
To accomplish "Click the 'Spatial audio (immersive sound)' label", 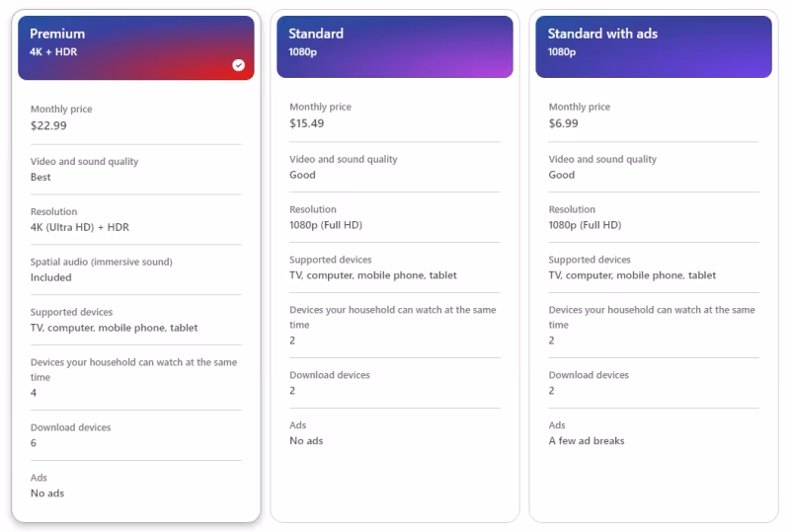I will click(102, 263).
